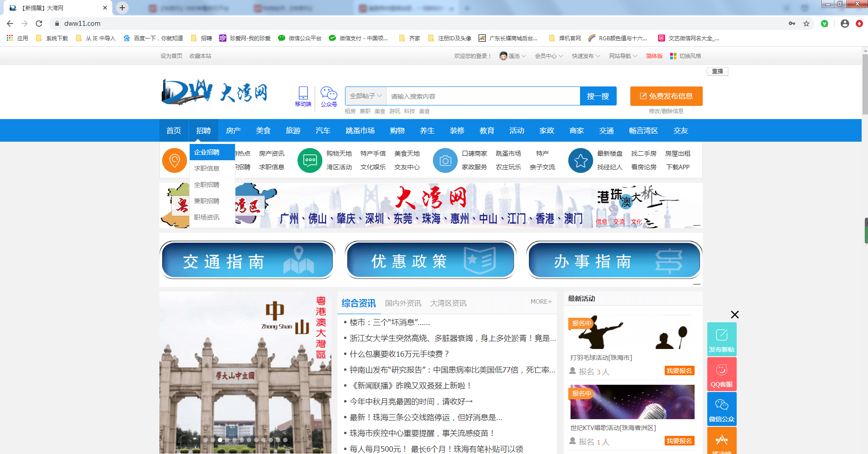Switch to the 国内外资讯 tab
The height and width of the screenshot is (454, 868).
(x=403, y=303)
